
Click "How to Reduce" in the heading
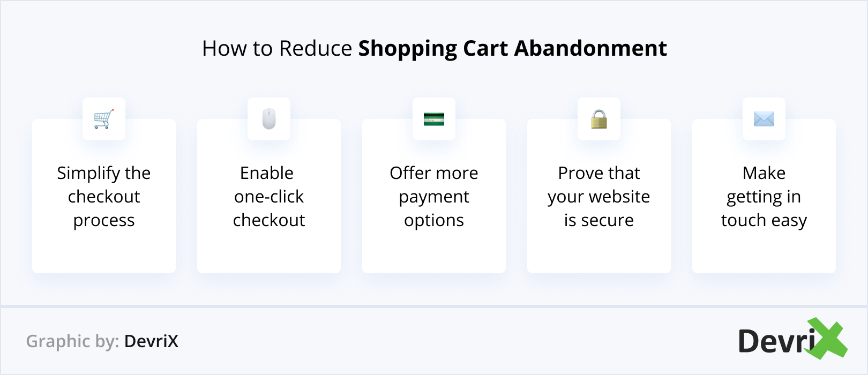[277, 49]
